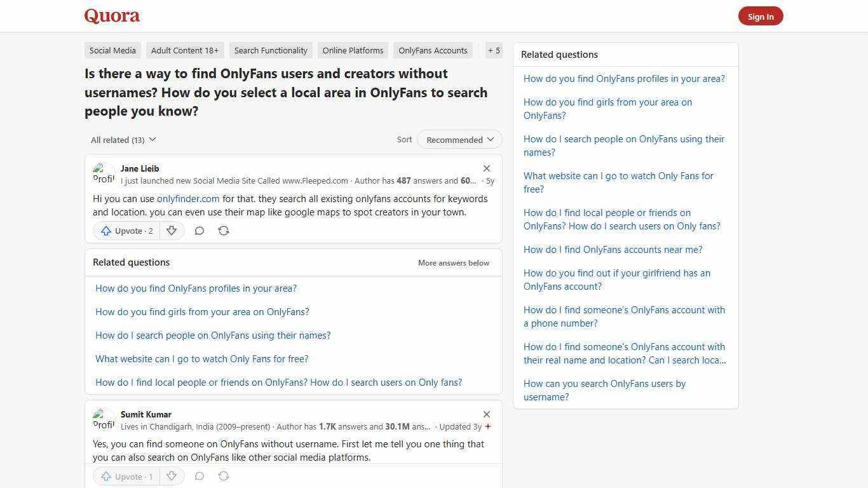868x488 pixels.
Task: Downvote Sumit Kumar's answer
Action: (172, 476)
